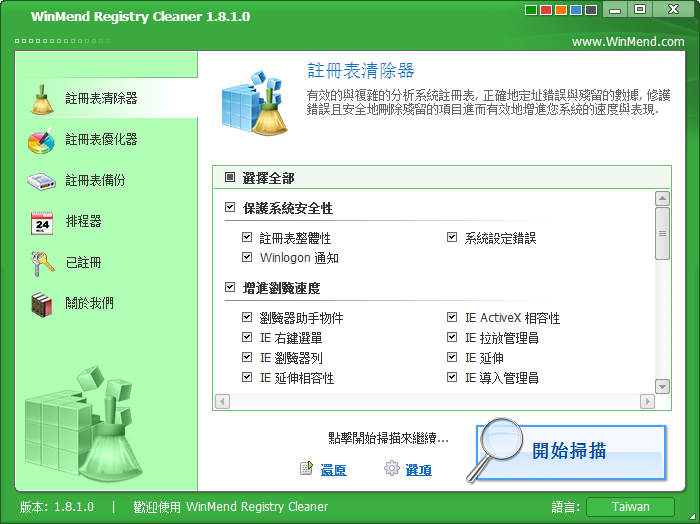Uncheck IE 拉放管理員

[x=452, y=337]
